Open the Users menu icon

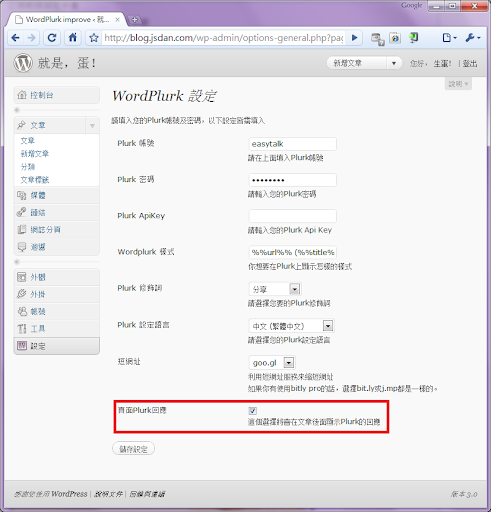click(x=22, y=311)
